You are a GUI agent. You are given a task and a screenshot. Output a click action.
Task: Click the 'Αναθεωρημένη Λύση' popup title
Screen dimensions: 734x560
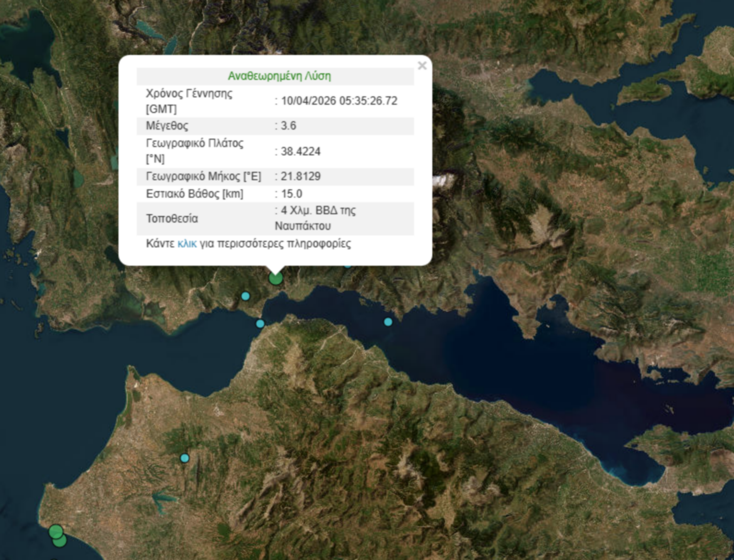pos(279,76)
